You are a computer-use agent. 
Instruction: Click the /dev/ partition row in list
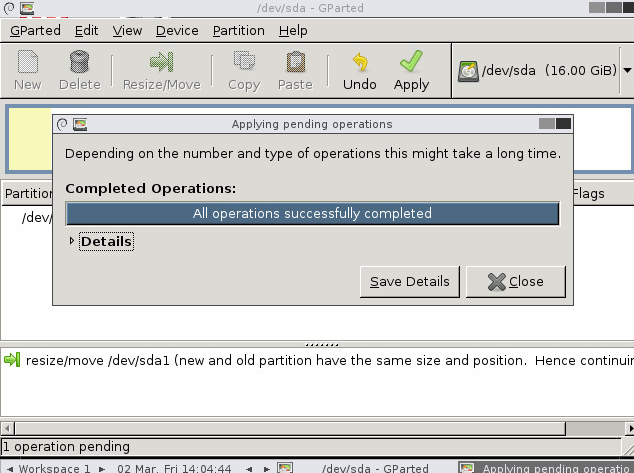click(36, 217)
